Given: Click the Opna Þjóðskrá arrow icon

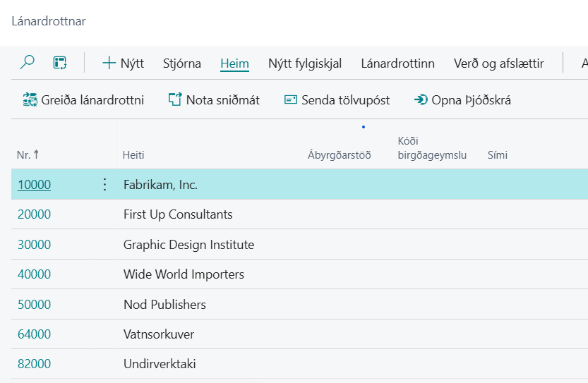Looking at the screenshot, I should (421, 100).
